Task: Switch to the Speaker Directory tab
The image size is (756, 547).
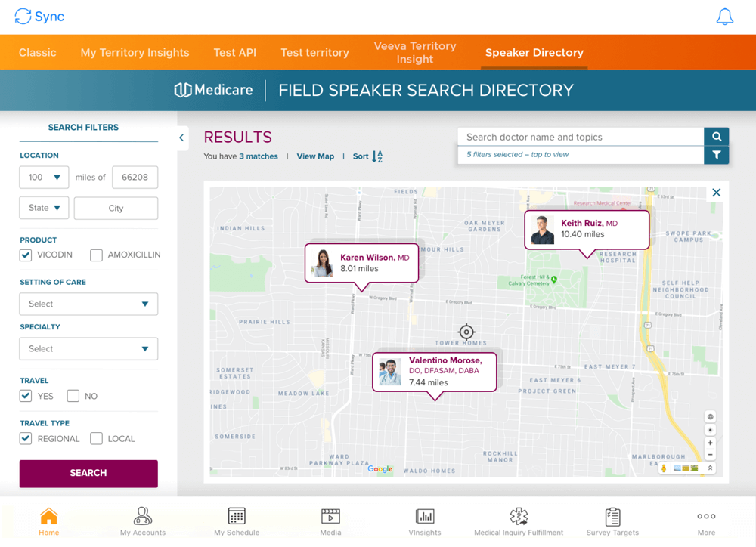Action: point(534,53)
